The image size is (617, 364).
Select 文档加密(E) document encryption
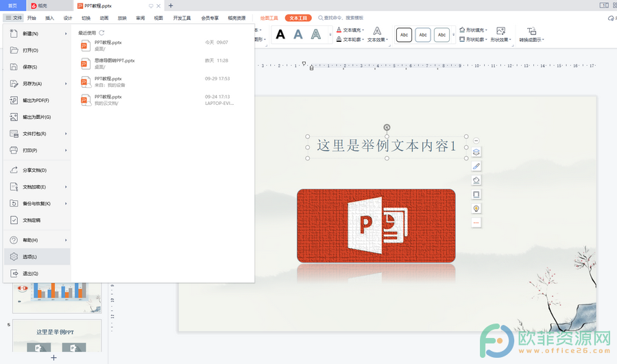coord(38,187)
